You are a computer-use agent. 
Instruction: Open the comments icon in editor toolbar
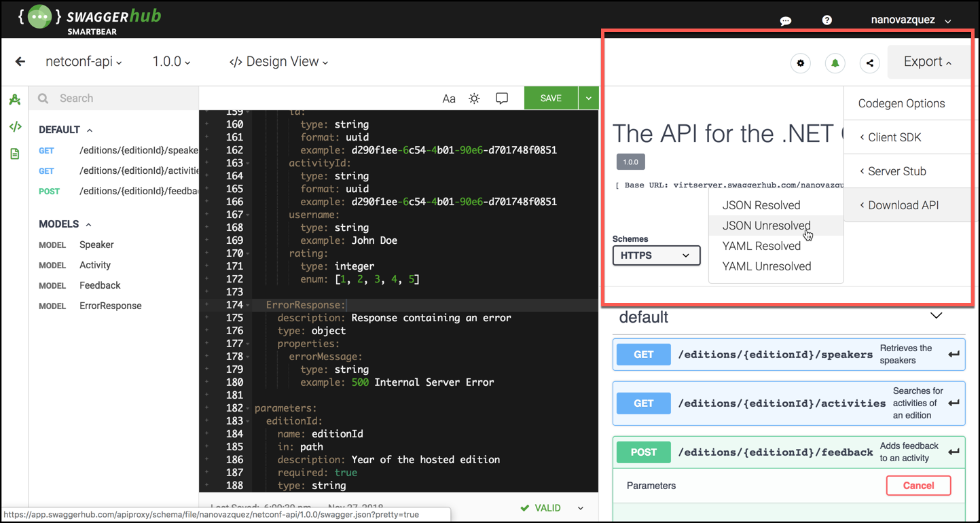click(x=502, y=98)
